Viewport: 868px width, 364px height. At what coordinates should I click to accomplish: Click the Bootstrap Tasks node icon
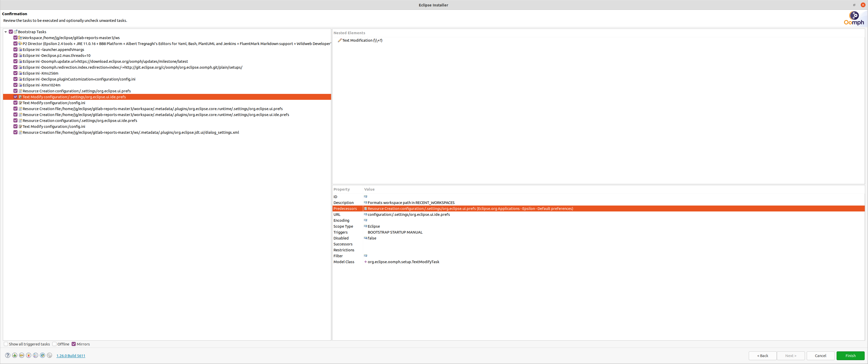click(x=15, y=32)
